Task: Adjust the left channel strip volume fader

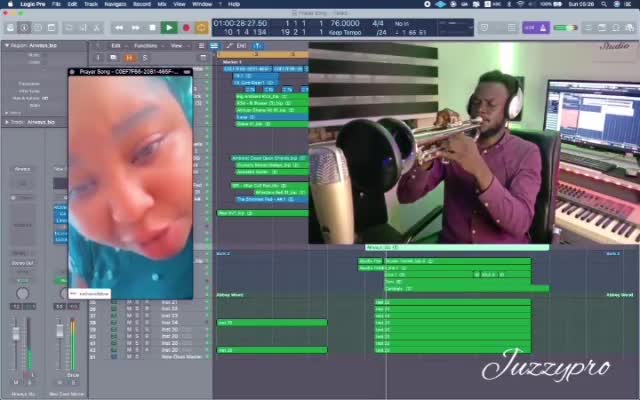Action: click(x=16, y=334)
